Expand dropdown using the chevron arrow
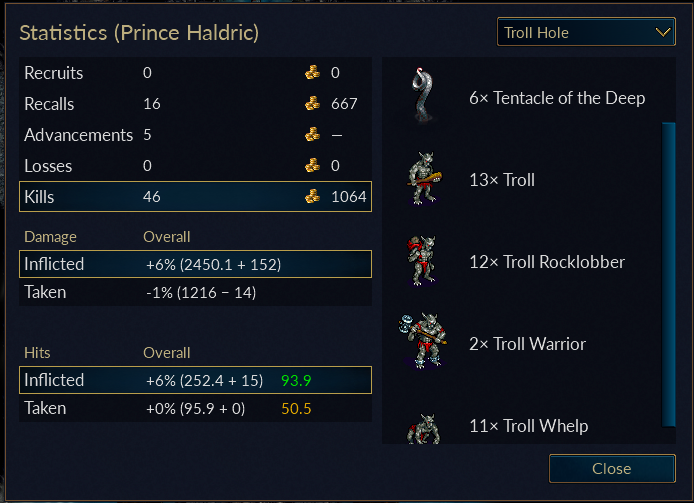694x503 pixels. (x=663, y=32)
